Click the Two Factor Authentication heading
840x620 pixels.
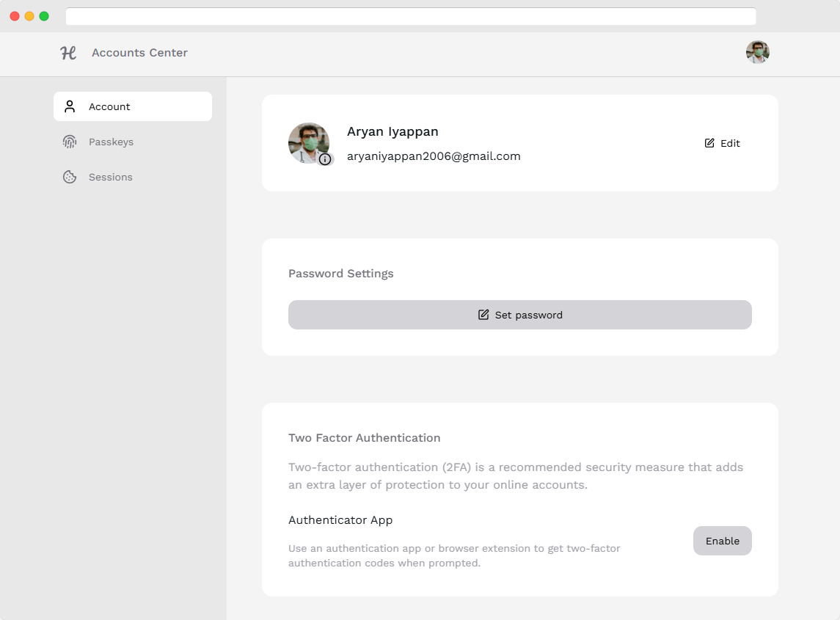(364, 438)
